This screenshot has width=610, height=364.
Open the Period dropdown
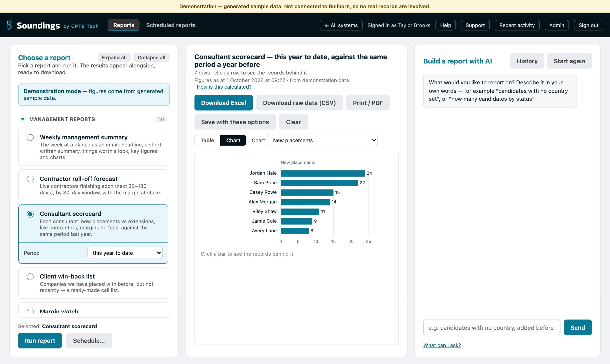[125, 253]
